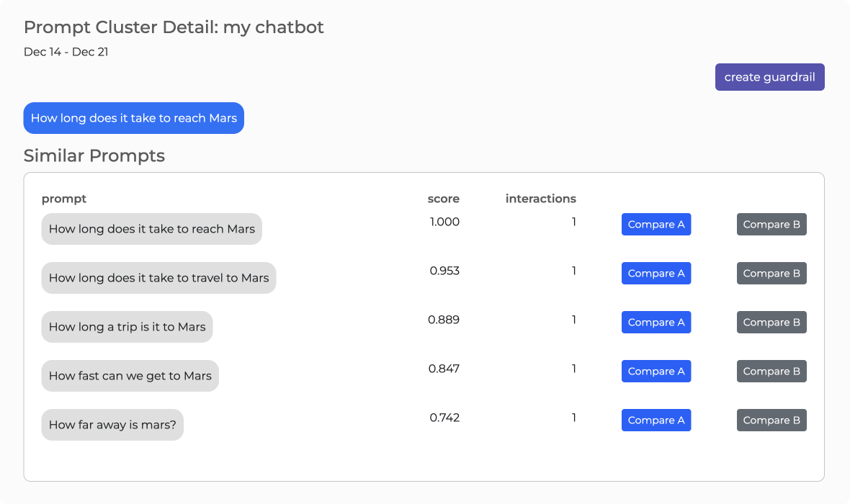Click the Similar Prompts section heading
850x504 pixels.
[x=94, y=156]
